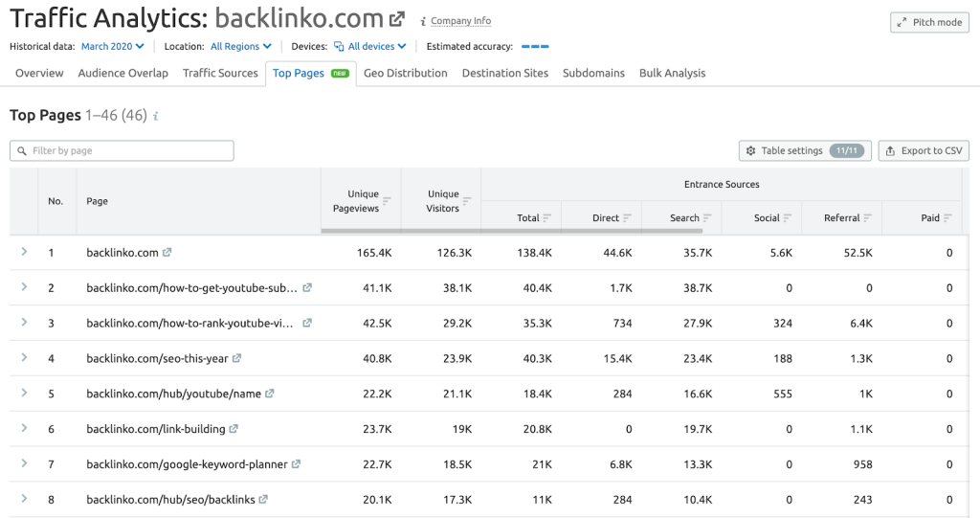Image resolution: width=980 pixels, height=518 pixels.
Task: Open external link icon for hub/youtube/name row
Action: pyautogui.click(x=269, y=394)
